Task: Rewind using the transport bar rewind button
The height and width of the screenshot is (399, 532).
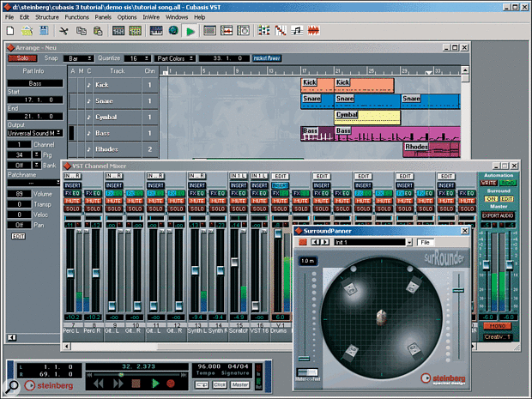Action: click(99, 384)
